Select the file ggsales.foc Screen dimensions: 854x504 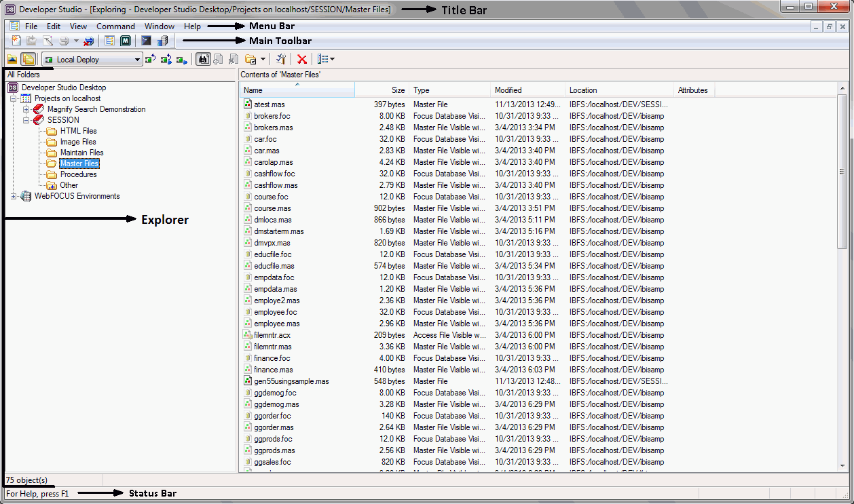tap(272, 462)
